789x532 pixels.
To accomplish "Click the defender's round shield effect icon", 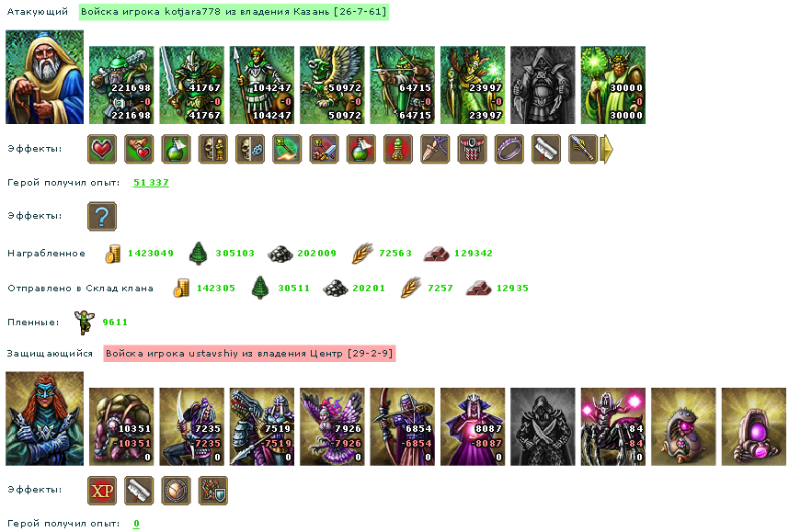I will click(177, 491).
